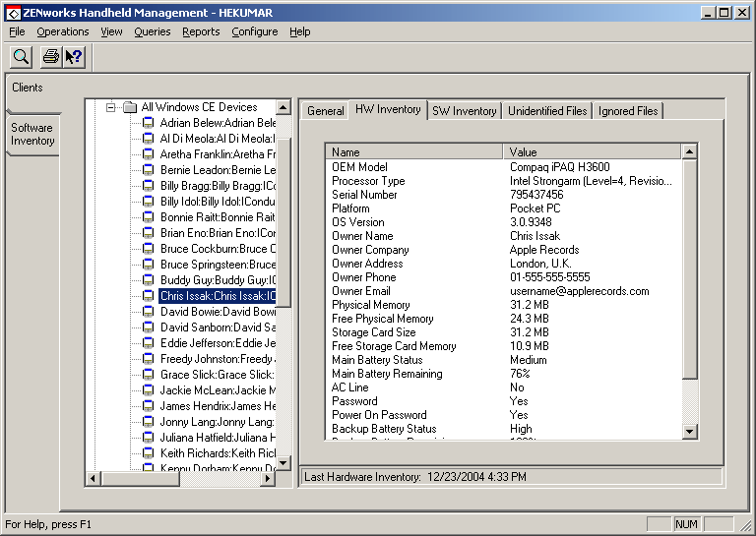
Task: Collapse the All Windows CE Devices tree node
Action: (111, 107)
